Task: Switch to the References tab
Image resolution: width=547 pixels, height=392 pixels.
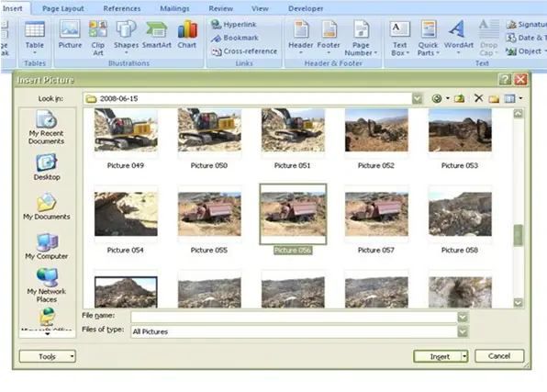Action: tap(122, 8)
